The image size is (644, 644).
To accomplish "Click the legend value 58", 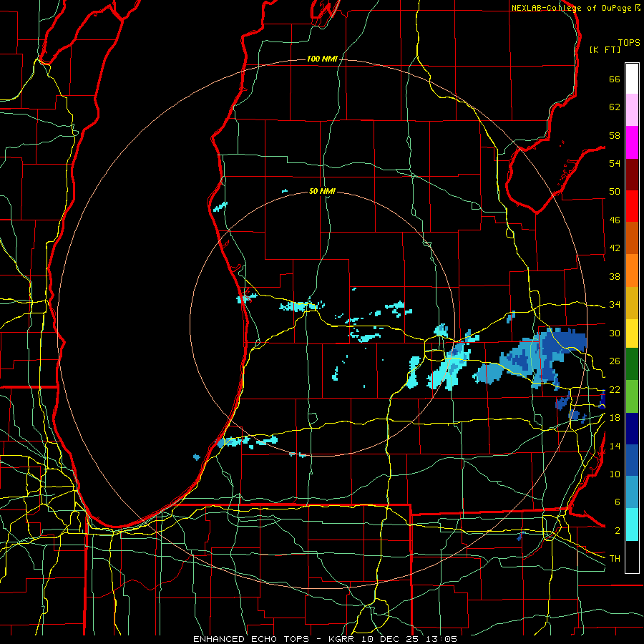I will pos(615,135).
